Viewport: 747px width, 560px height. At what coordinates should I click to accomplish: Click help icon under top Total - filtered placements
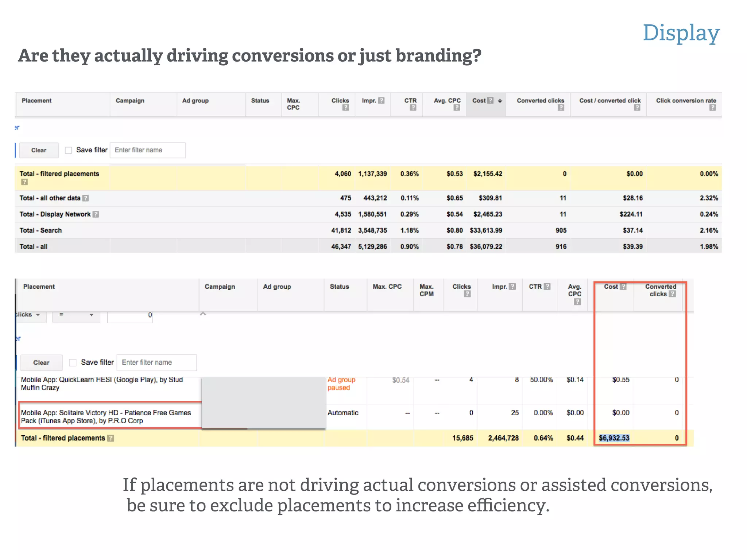[24, 182]
